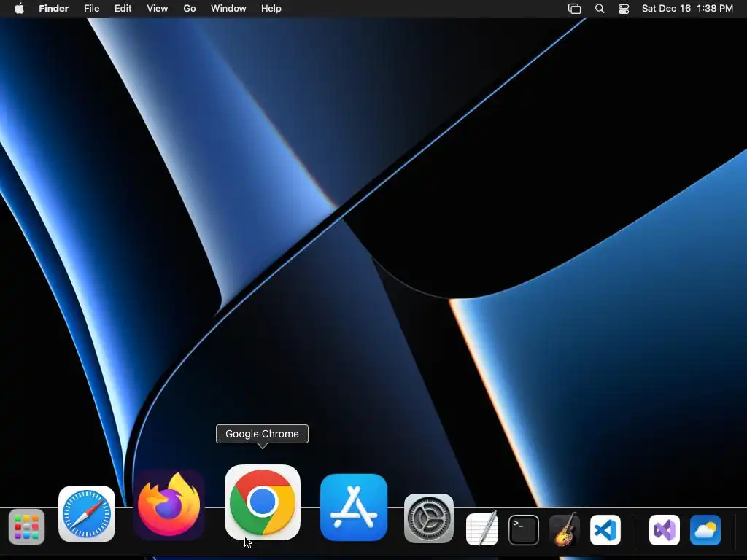Open the File menu

(91, 9)
